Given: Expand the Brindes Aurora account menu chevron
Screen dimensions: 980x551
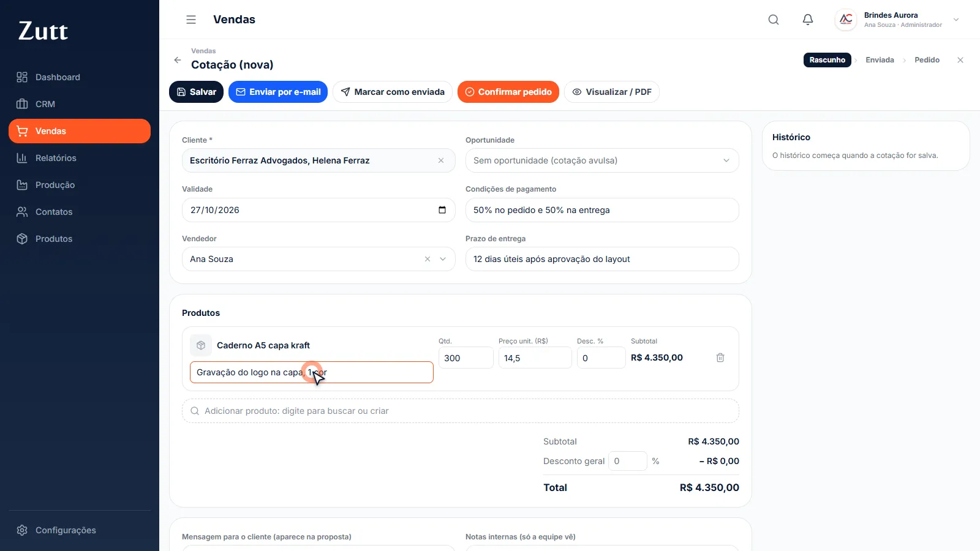Looking at the screenshot, I should [x=956, y=20].
